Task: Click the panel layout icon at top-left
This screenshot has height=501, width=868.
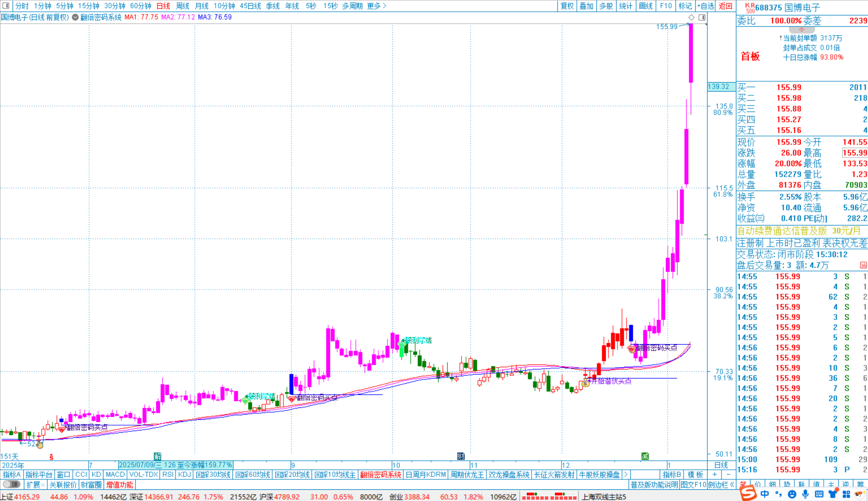Action: coord(6,6)
